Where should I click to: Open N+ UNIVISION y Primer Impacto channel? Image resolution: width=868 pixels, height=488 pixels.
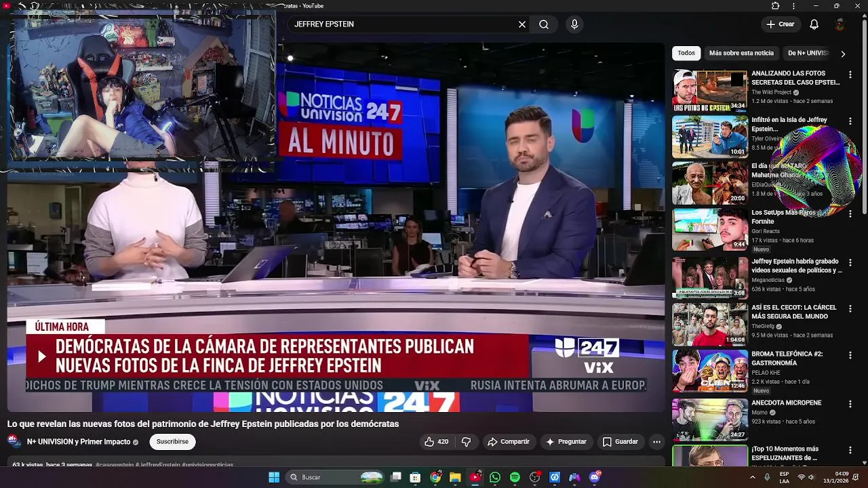click(79, 442)
